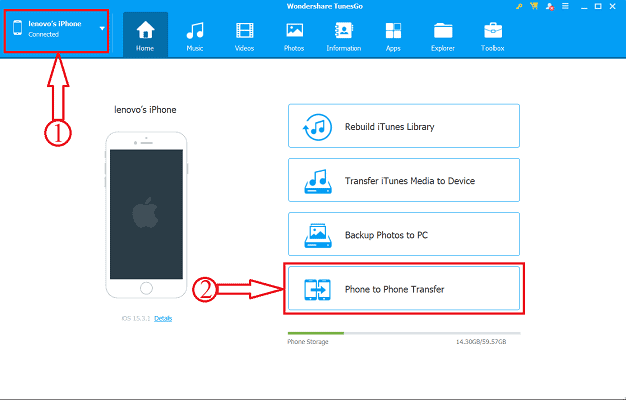
Task: Click Transfer iTunes Media to Device
Action: 404,180
